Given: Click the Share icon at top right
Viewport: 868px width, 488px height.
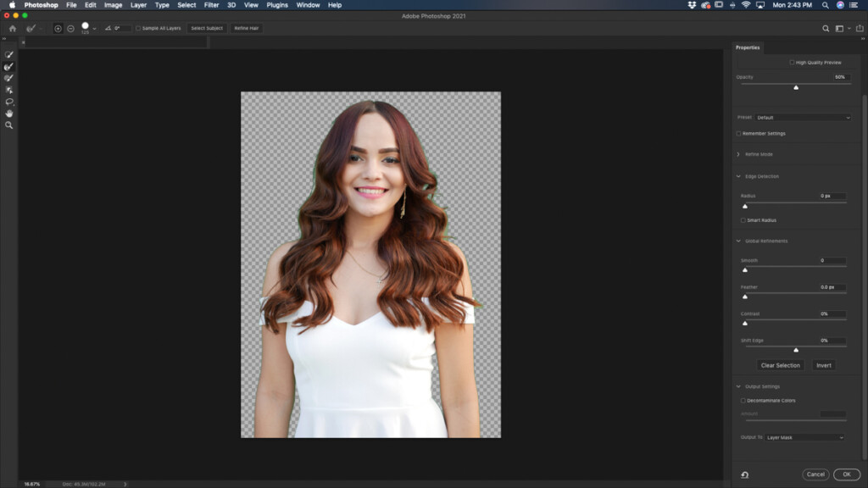Looking at the screenshot, I should coord(860,28).
